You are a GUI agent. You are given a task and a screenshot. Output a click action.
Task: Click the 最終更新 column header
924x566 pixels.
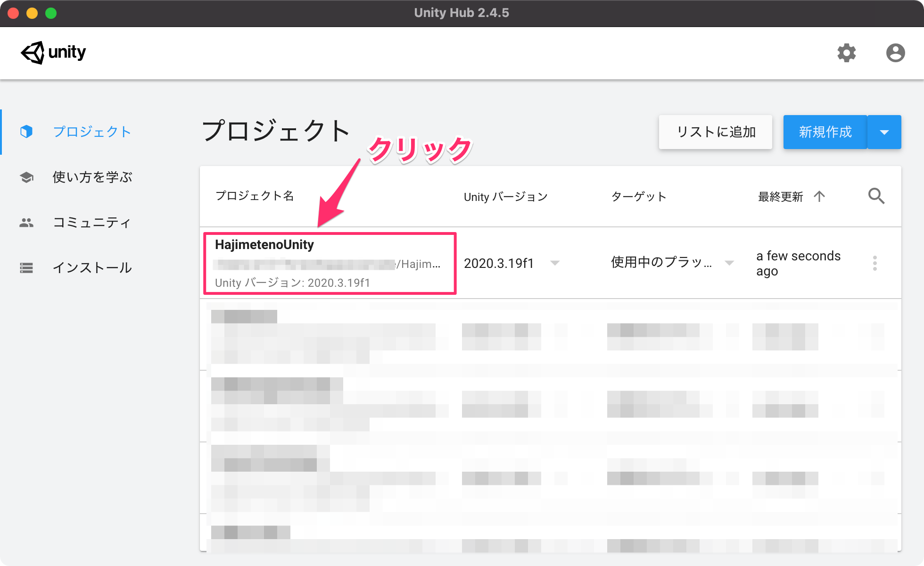(x=781, y=197)
